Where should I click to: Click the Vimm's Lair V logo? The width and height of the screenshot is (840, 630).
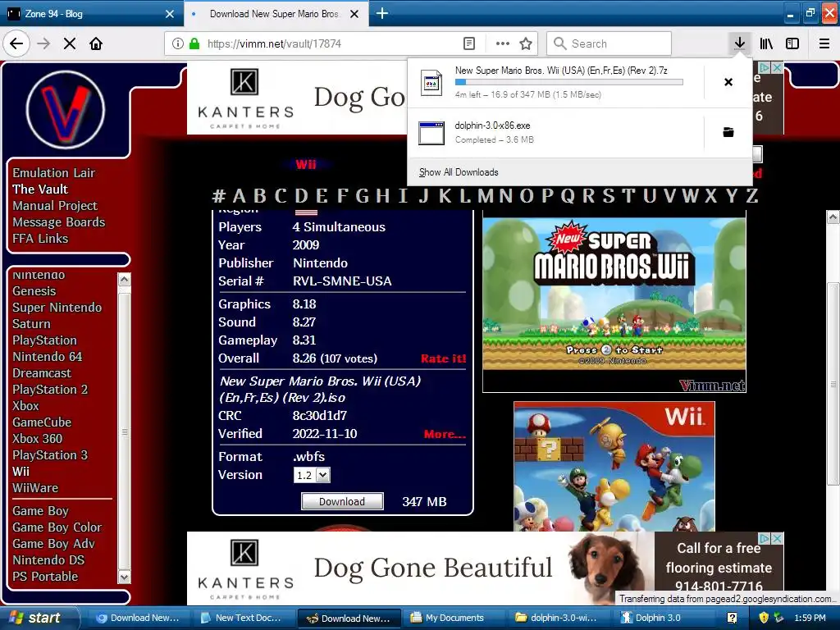click(66, 109)
